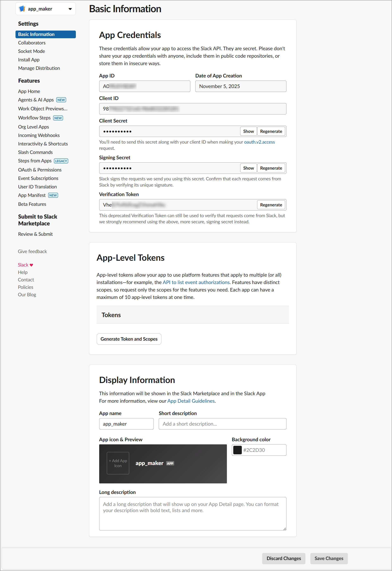Open Review & Submit page
The height and width of the screenshot is (571, 392).
pyautogui.click(x=35, y=234)
